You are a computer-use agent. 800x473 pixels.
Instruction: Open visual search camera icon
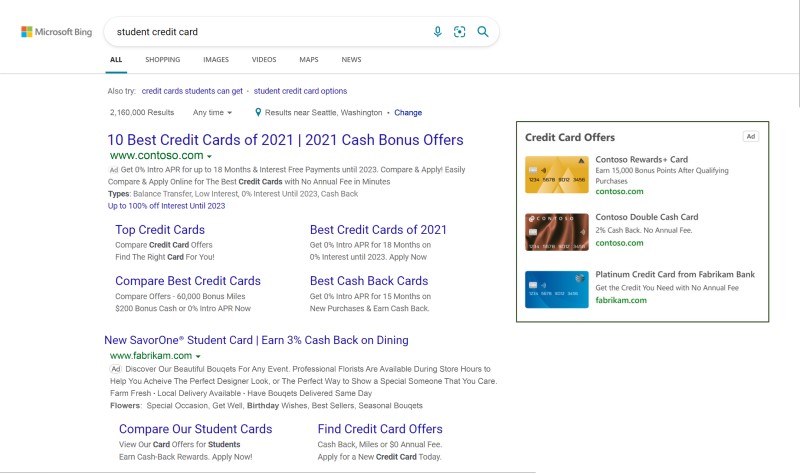pyautogui.click(x=459, y=32)
